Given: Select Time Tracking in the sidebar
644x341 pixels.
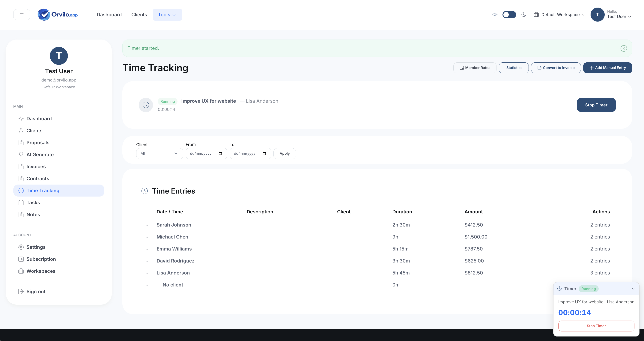Looking at the screenshot, I should 43,190.
